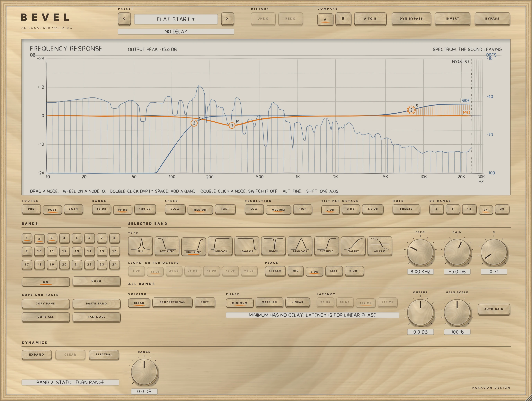532x401 pixels.
Task: Pick the Band Pass filter type
Action: pos(300,246)
